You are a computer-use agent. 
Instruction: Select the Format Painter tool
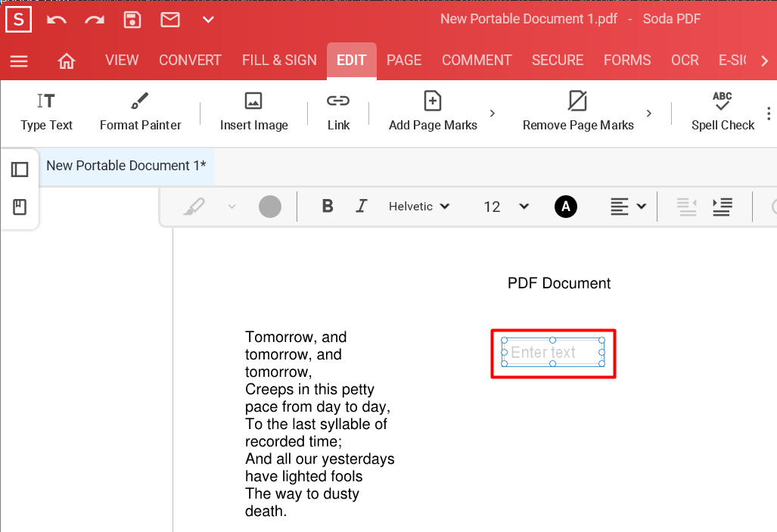coord(140,111)
